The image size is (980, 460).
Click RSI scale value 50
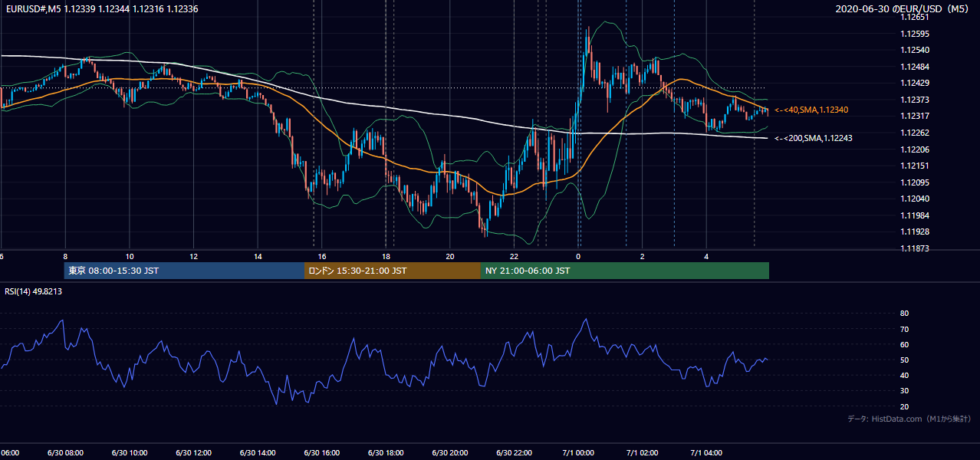point(905,360)
